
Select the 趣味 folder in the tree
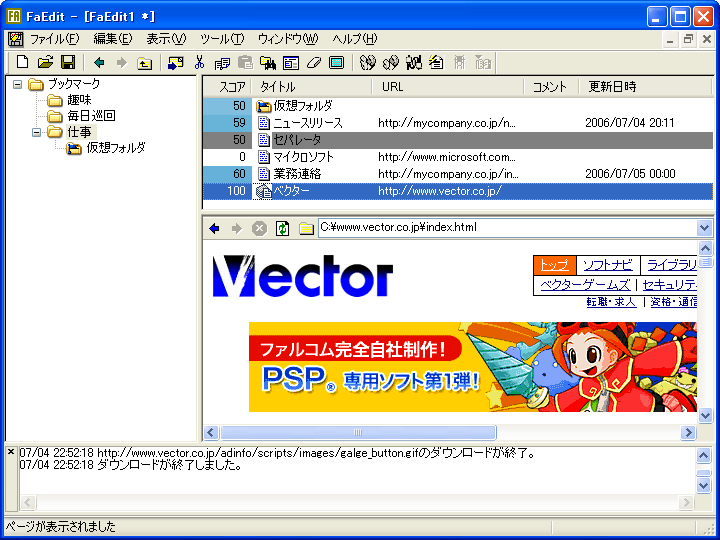tap(79, 100)
